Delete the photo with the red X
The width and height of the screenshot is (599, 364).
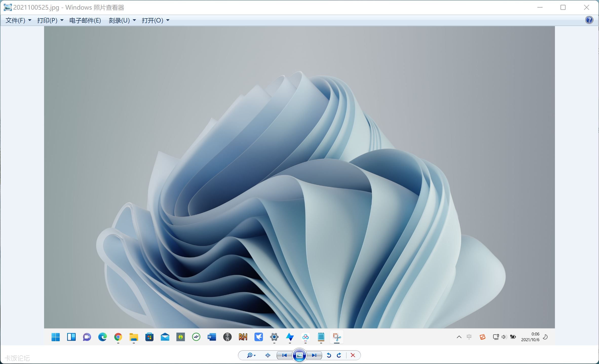[353, 355]
